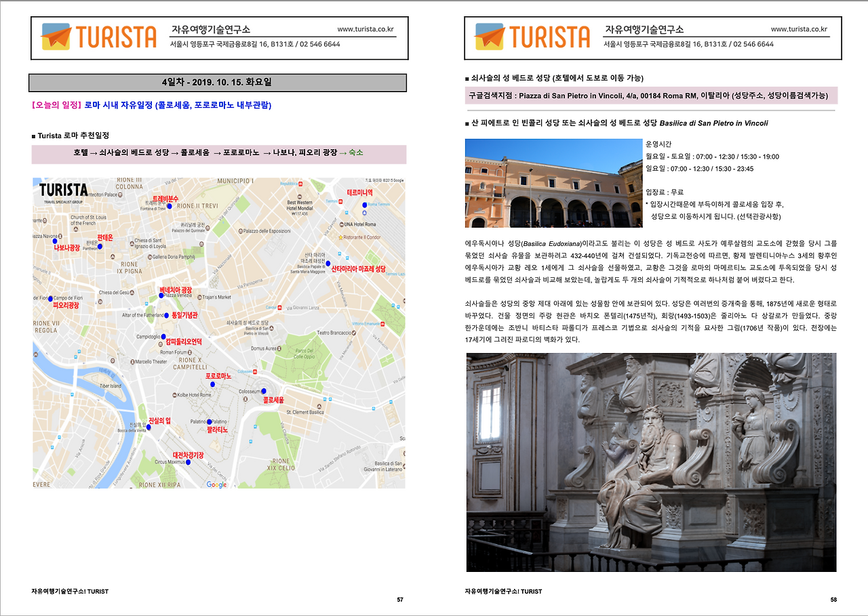868x616 pixels.
Task: Select the '구글검색지점' address line
Action: 652,96
